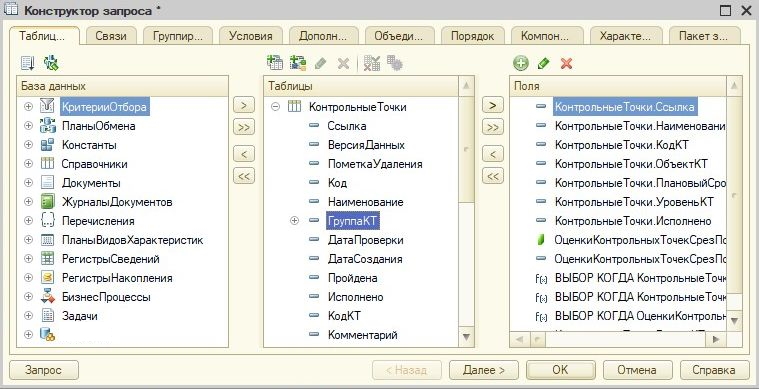Click the virtual table parameters gear icon
Viewport: 759px width, 389px height.
point(395,63)
